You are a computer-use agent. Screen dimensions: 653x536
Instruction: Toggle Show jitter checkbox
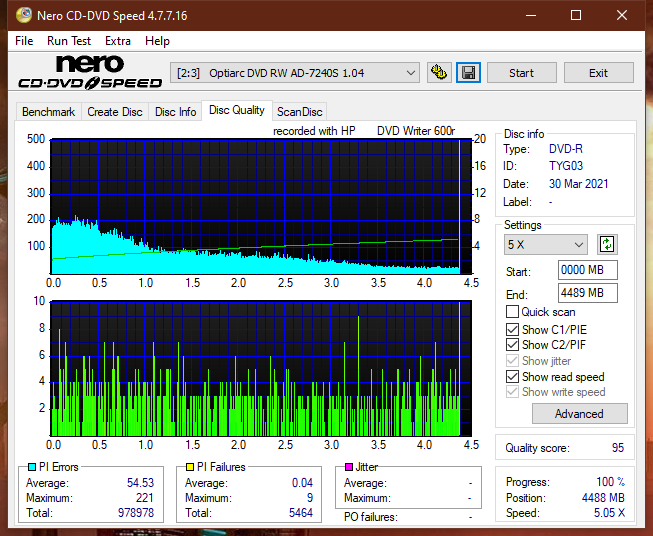click(x=512, y=361)
